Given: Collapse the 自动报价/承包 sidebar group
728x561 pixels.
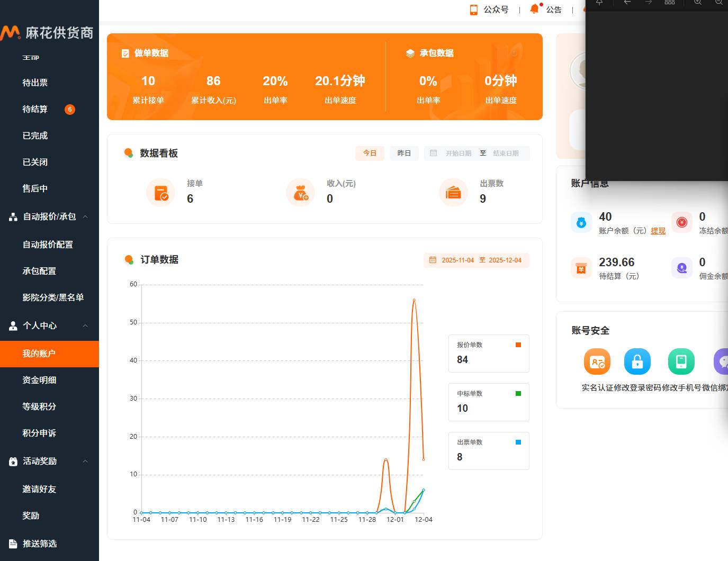Looking at the screenshot, I should coord(85,217).
